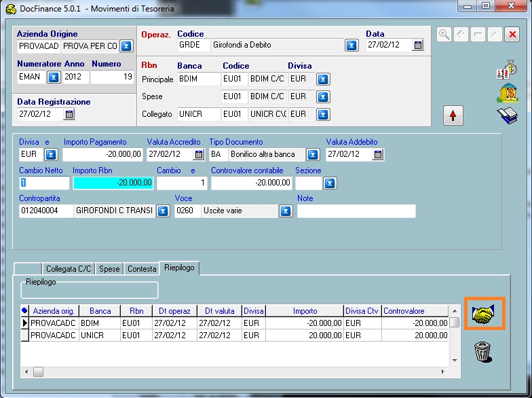Open the calendar for Valuta Addebito

(378, 155)
